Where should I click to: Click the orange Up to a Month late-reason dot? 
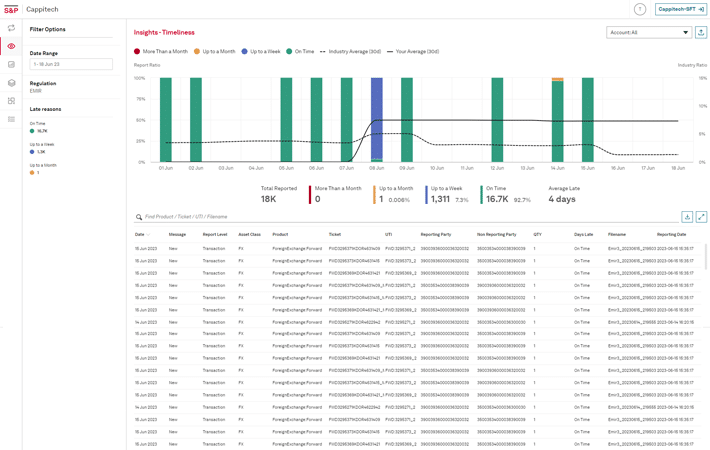(x=32, y=173)
